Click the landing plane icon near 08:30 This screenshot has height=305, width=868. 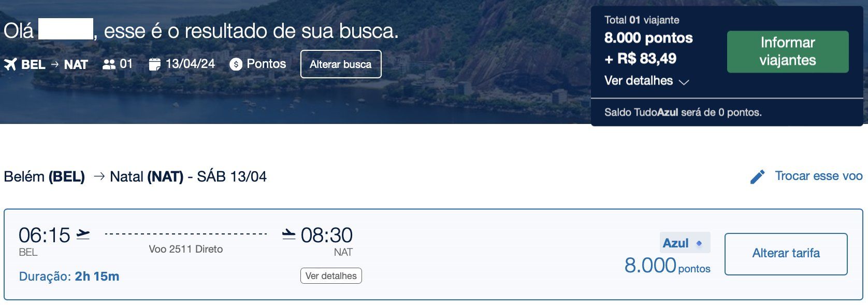tap(289, 234)
